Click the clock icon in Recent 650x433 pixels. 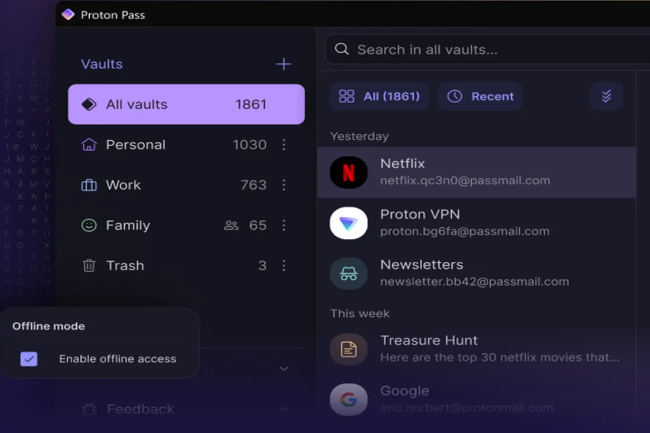(454, 96)
